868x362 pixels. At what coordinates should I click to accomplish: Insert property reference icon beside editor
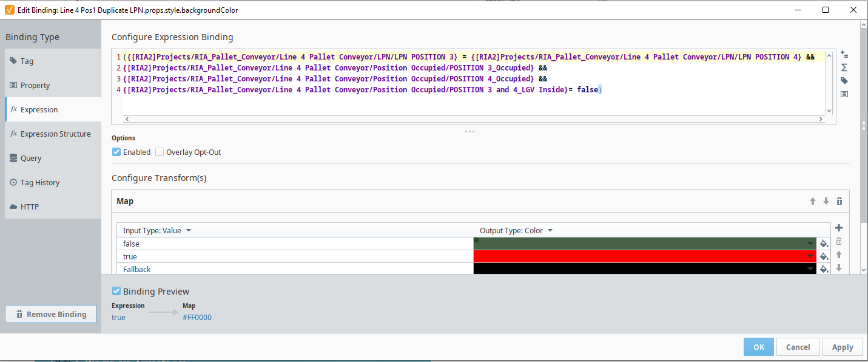(x=844, y=94)
